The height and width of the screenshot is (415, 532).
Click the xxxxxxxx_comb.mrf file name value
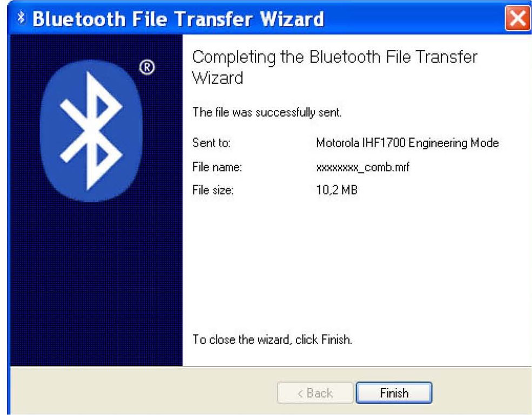pos(363,167)
